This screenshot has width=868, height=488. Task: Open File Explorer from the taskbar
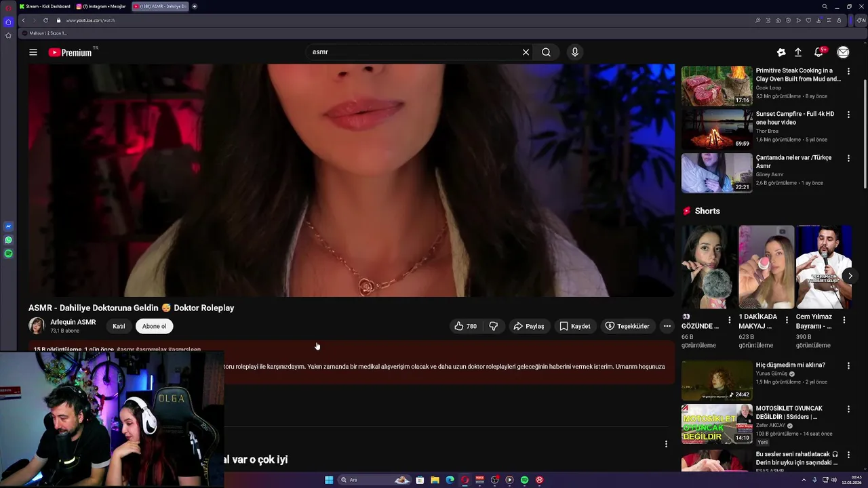click(435, 480)
